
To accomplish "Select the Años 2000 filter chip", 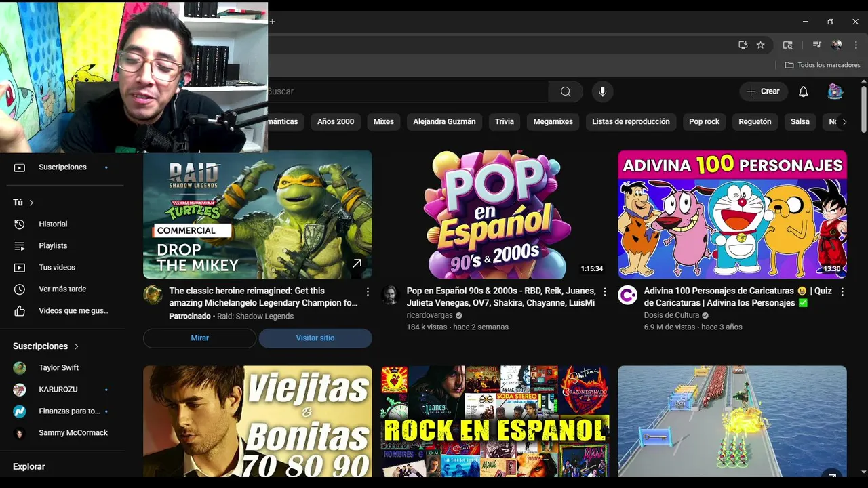I will [336, 122].
